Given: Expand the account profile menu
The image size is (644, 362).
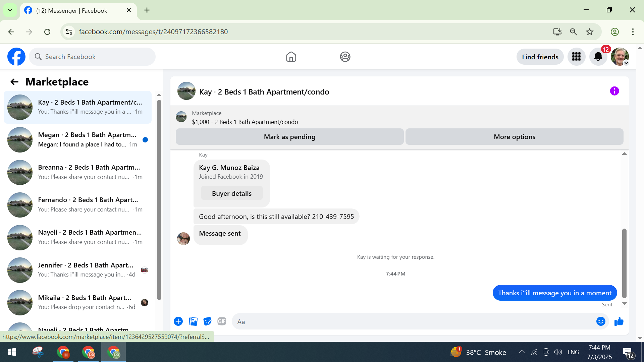Looking at the screenshot, I should pos(620,57).
